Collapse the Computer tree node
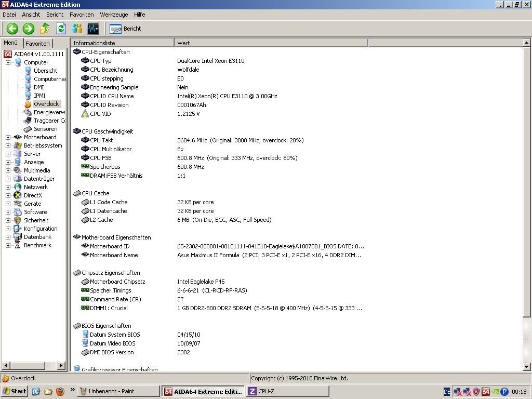The image size is (532, 399). pos(8,62)
